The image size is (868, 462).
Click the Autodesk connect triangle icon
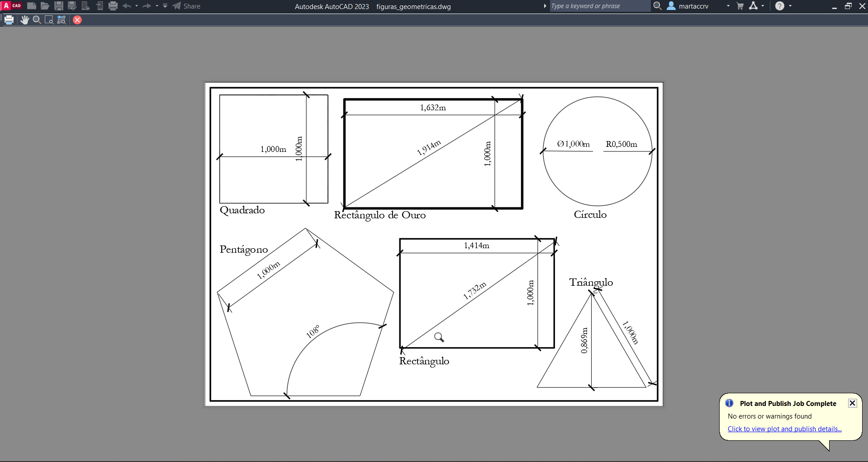point(753,6)
